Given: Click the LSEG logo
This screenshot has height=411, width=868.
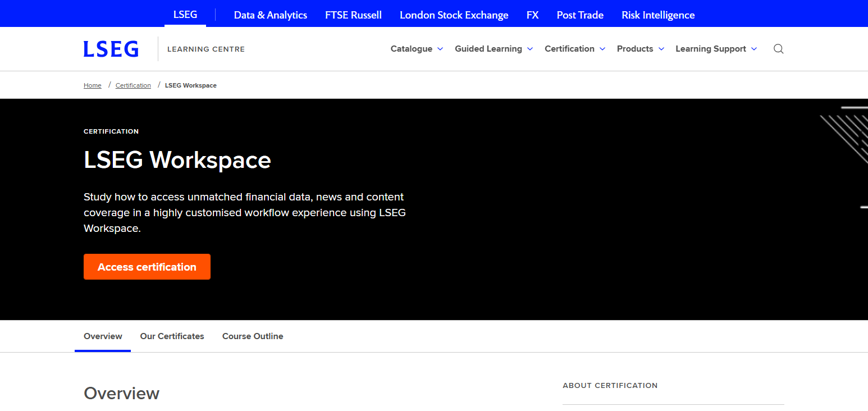Looking at the screenshot, I should tap(111, 49).
